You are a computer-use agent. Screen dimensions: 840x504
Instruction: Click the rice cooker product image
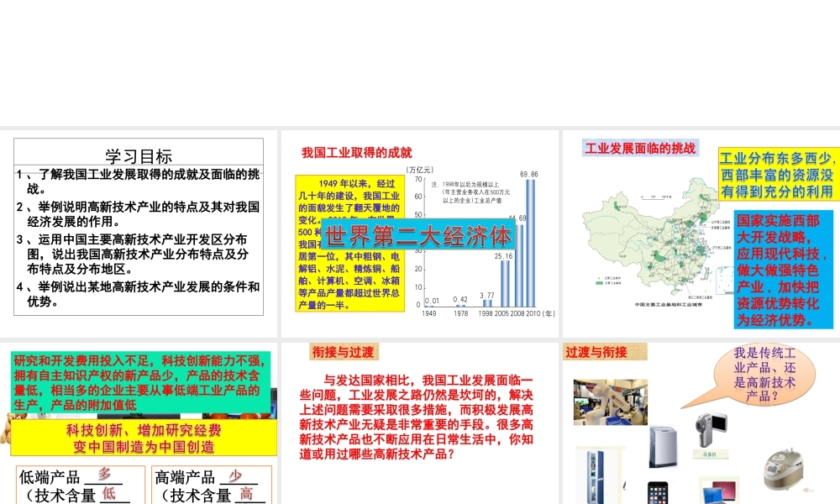click(x=783, y=470)
